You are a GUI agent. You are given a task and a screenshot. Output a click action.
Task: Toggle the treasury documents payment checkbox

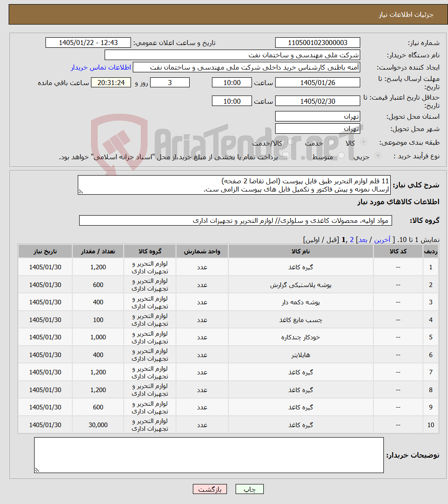286,156
